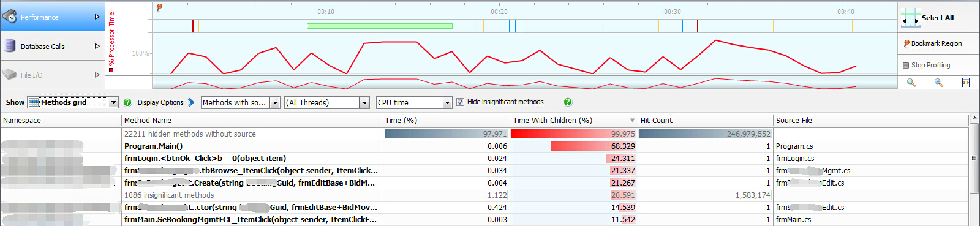Sort by Time With Children column
This screenshot has width=980, height=226.
[574, 120]
